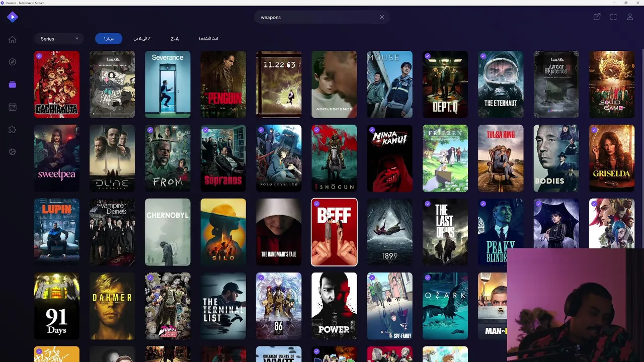Open Settings from the sidebar
Viewport: 644px width, 362px height.
coord(13,152)
